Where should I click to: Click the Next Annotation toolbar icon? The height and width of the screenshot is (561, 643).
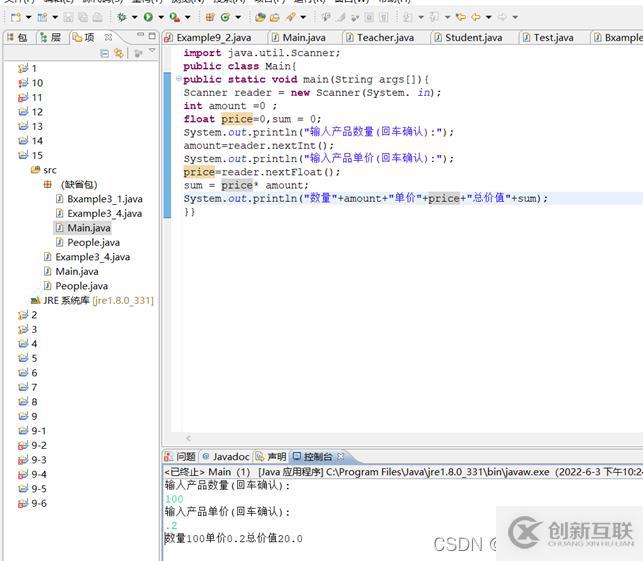[408, 17]
